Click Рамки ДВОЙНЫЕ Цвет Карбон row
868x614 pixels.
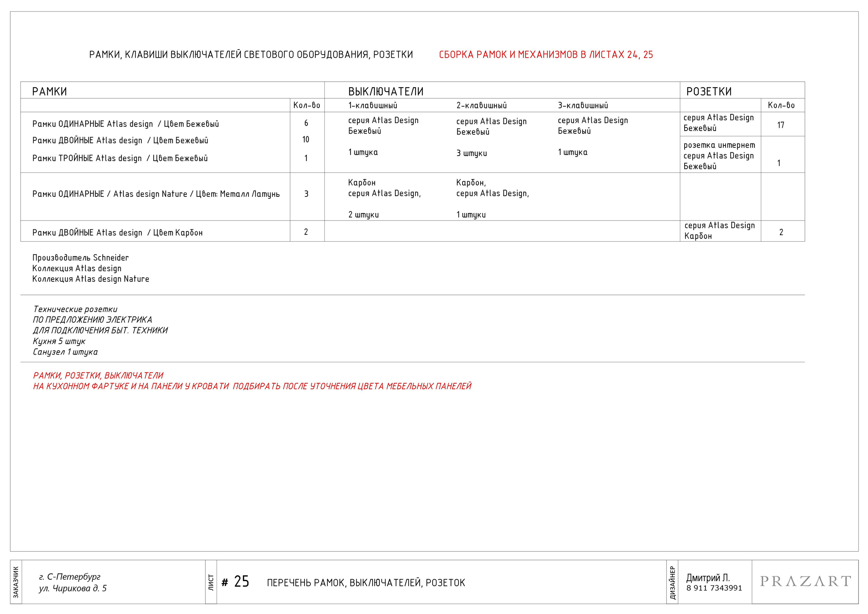tap(117, 233)
